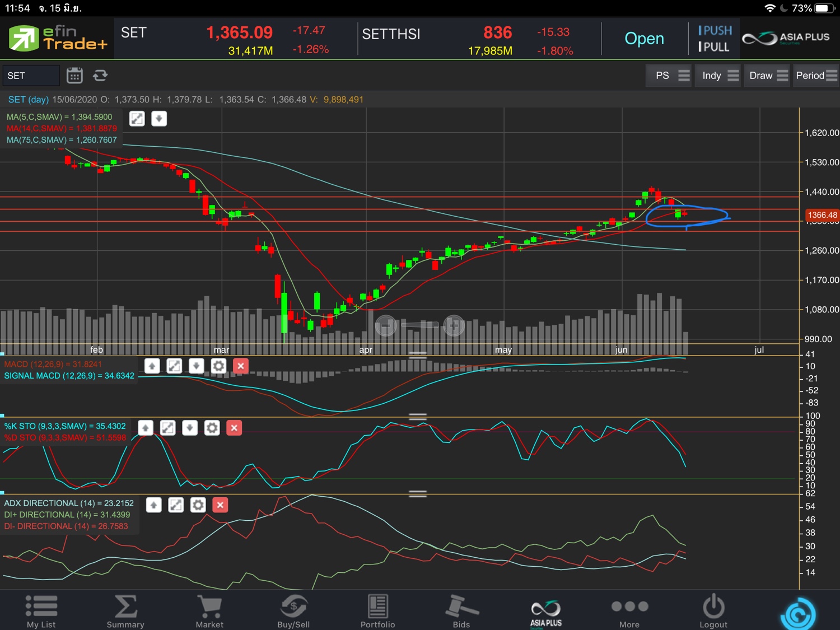This screenshot has height=630, width=840.
Task: Tap the SET symbol input field
Action: 31,76
